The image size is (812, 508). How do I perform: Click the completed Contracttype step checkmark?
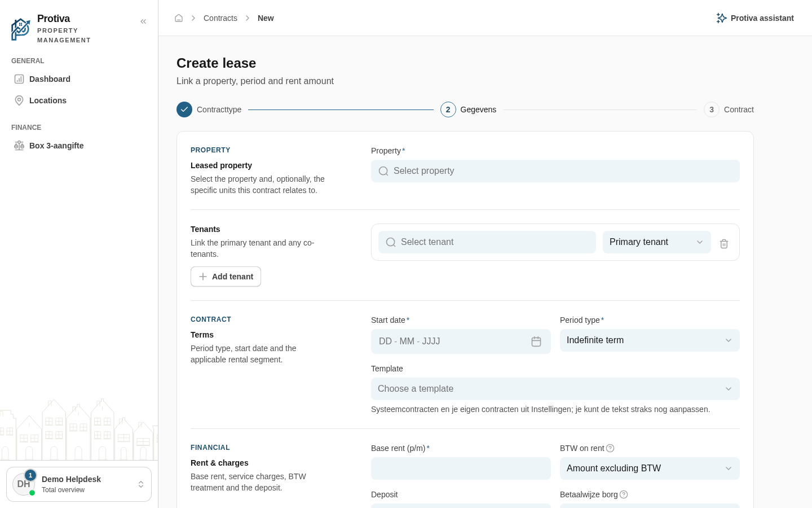pyautogui.click(x=184, y=110)
